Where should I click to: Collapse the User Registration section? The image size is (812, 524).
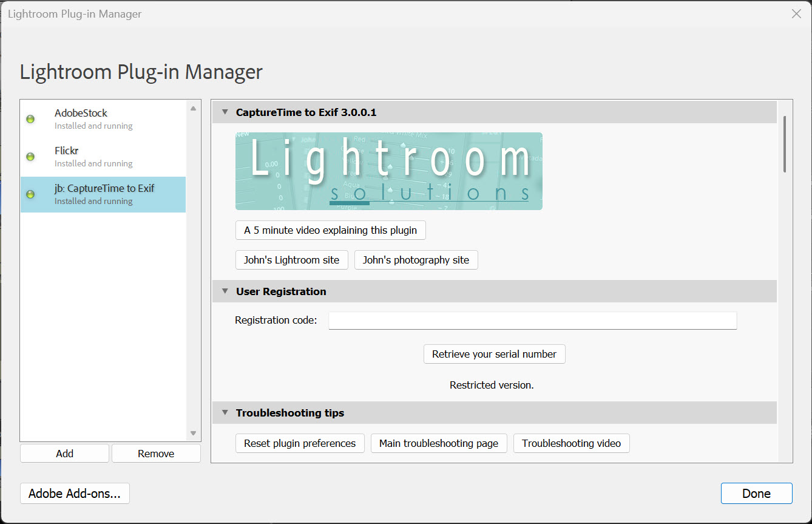click(x=225, y=291)
